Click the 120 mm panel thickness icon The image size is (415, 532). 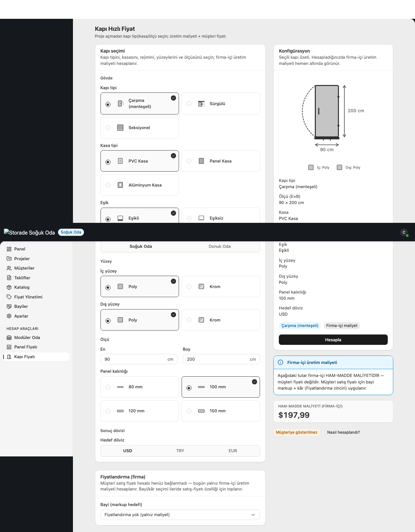click(120, 411)
